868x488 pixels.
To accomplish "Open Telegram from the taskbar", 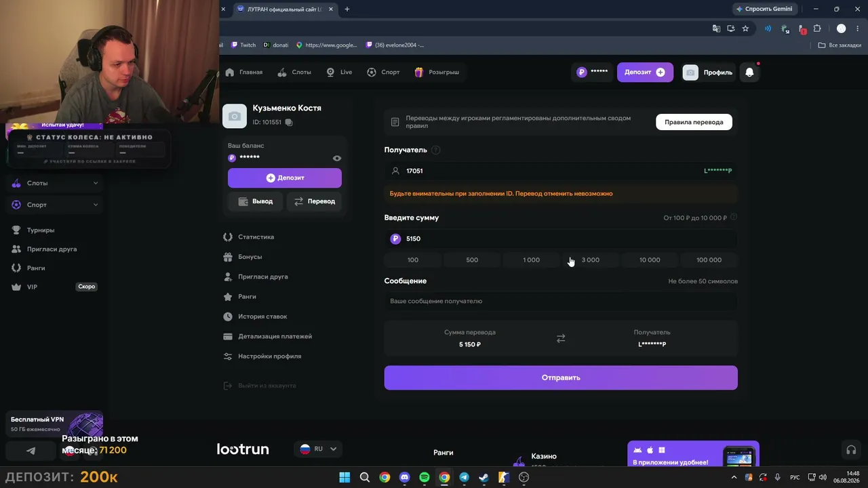I will pyautogui.click(x=464, y=477).
